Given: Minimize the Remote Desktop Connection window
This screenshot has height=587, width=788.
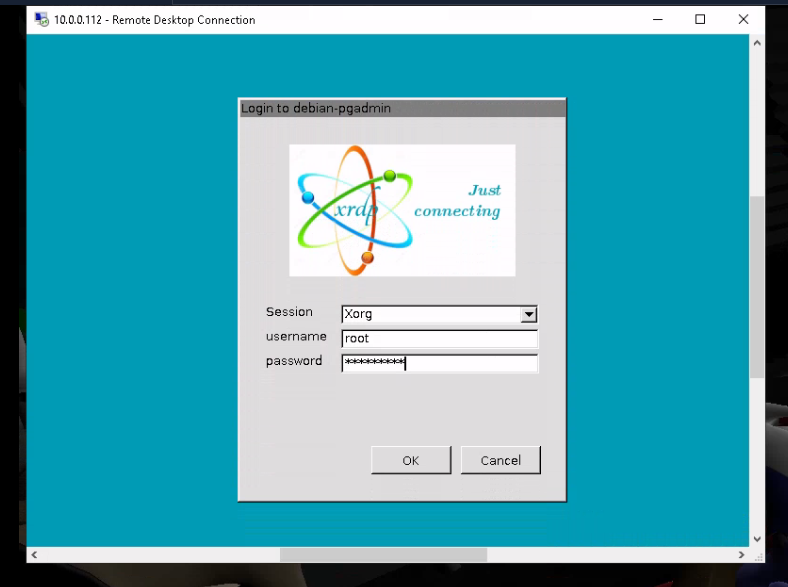Looking at the screenshot, I should pyautogui.click(x=657, y=20).
